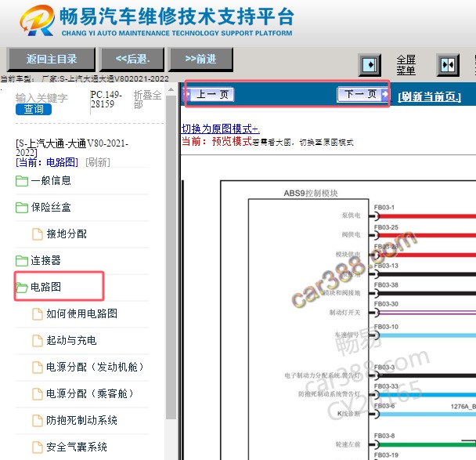Open 全屏菜单 full-screen menu
Image resolution: width=476 pixels, height=460 pixels.
(406, 65)
